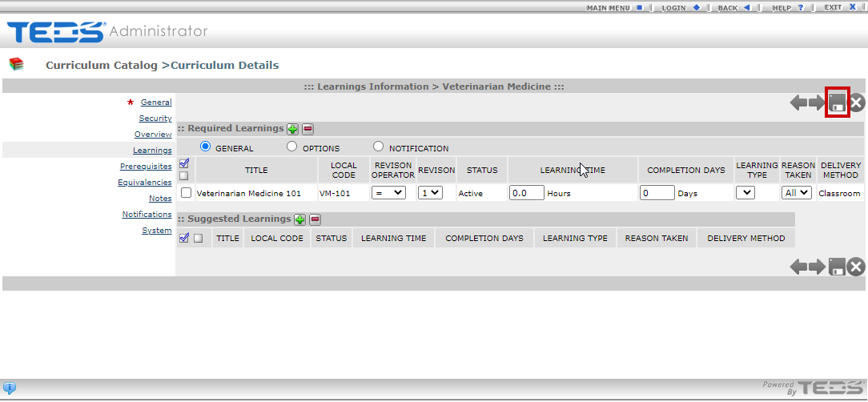The image size is (868, 402).
Task: Check the Veterinarian Medicine 101 row checkbox
Action: click(x=186, y=193)
